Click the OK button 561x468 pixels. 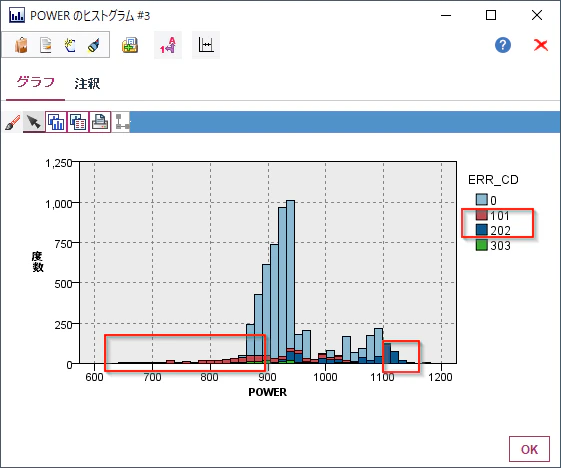pyautogui.click(x=529, y=449)
